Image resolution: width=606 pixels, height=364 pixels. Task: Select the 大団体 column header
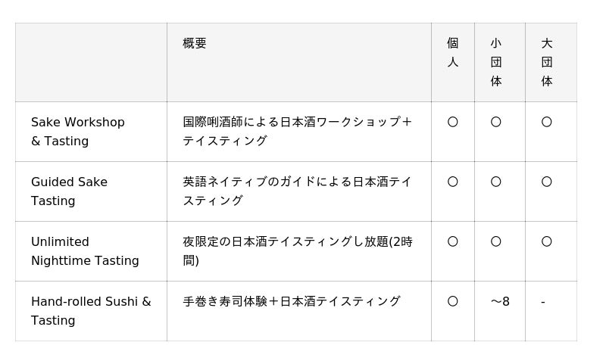(x=547, y=62)
